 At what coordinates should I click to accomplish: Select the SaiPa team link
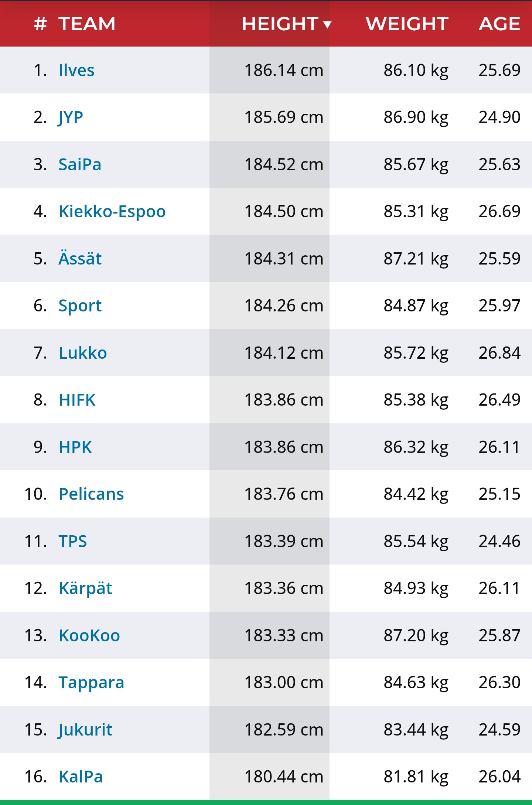click(80, 164)
